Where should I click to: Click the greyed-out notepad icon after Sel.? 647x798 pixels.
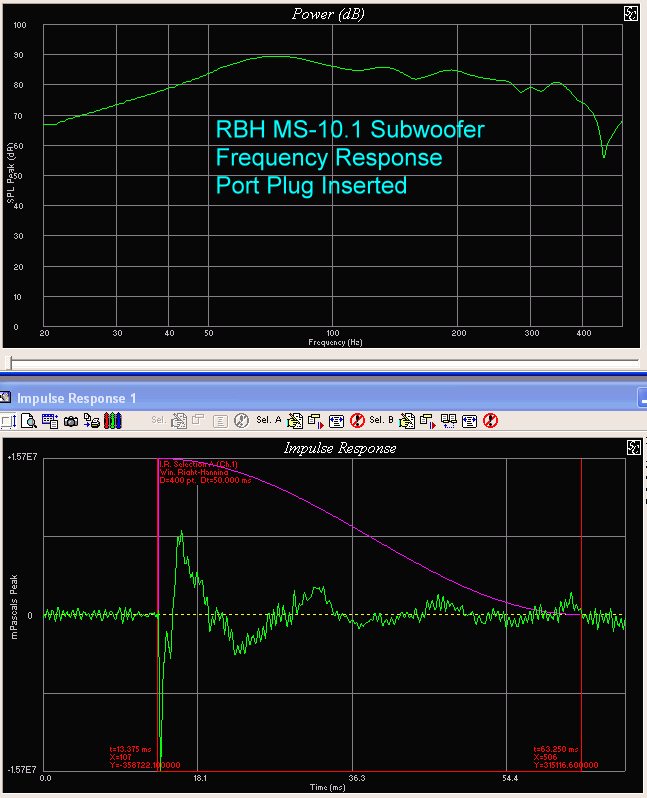179,421
